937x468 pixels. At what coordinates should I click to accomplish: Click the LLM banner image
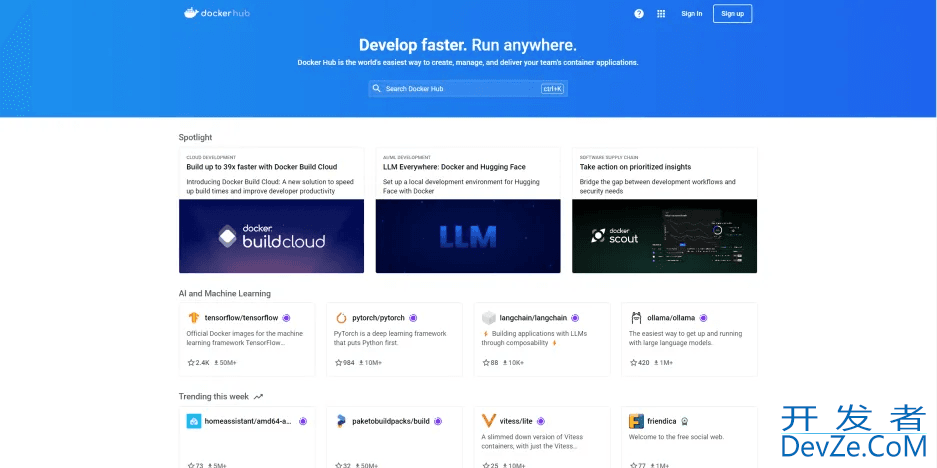click(x=468, y=236)
